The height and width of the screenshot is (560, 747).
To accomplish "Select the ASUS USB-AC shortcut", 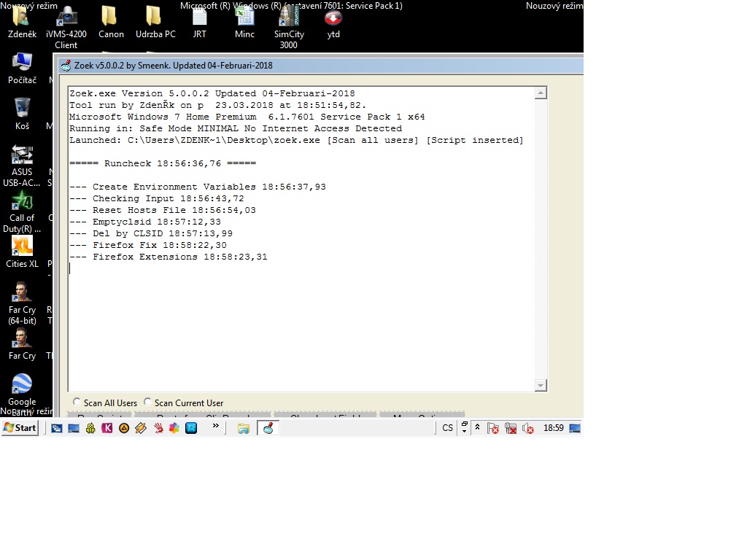I will point(22,166).
